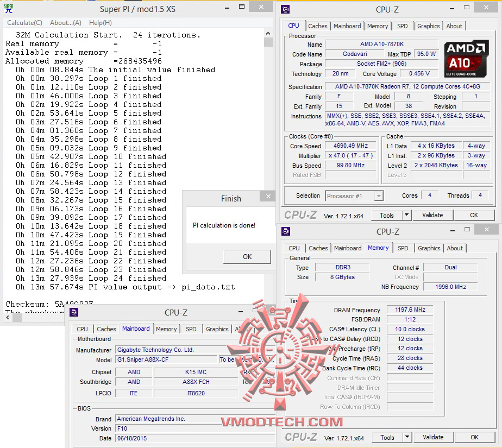Open CPU tab in the Memory CPU-Z window
This screenshot has width=502, height=448.
pyautogui.click(x=294, y=248)
